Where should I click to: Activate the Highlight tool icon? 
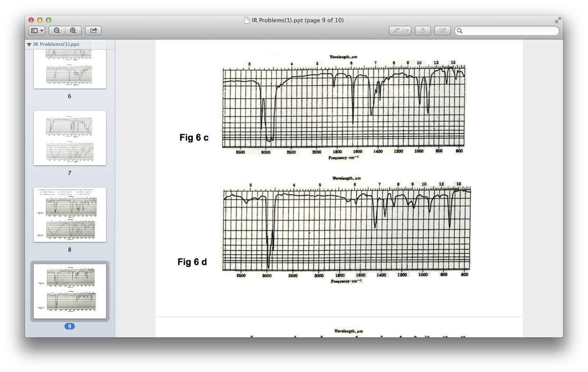pos(396,30)
